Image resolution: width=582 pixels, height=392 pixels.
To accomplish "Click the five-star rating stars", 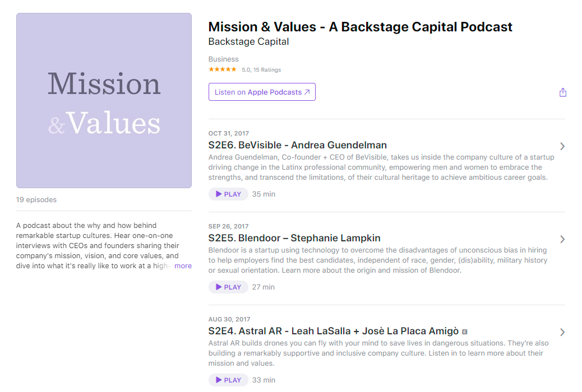I will (223, 69).
